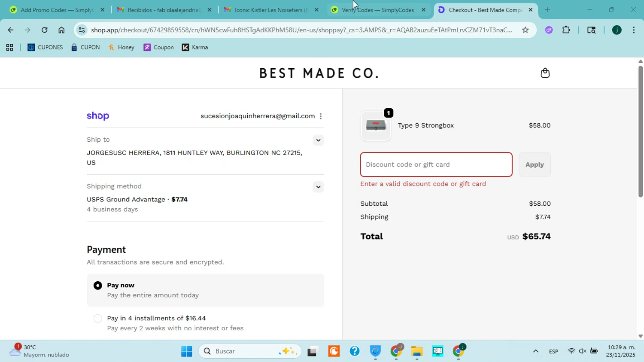The image size is (644, 362).
Task: Open the shopping bag cart icon
Action: (x=545, y=73)
